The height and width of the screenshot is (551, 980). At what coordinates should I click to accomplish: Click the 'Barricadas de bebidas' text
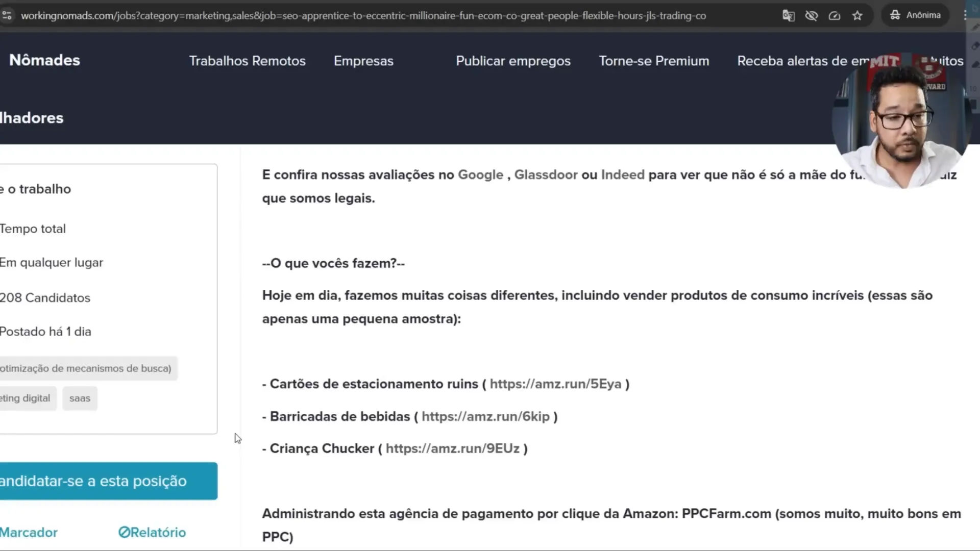tap(340, 416)
